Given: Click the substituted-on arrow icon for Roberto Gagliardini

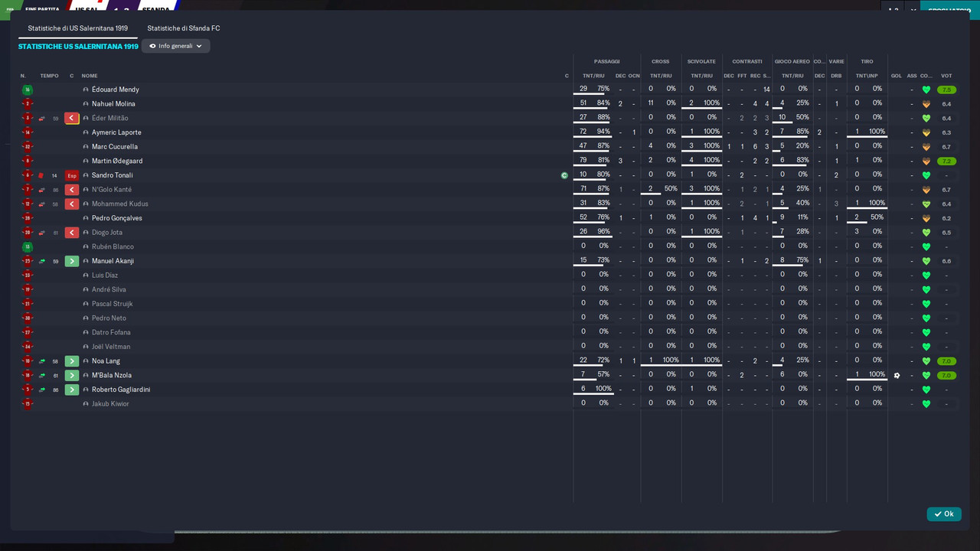Looking at the screenshot, I should pyautogui.click(x=72, y=390).
